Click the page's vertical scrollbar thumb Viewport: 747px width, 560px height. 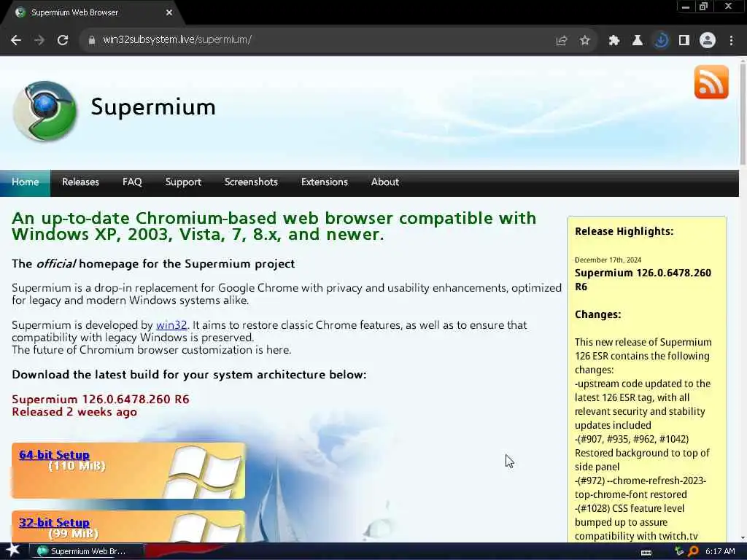743,114
